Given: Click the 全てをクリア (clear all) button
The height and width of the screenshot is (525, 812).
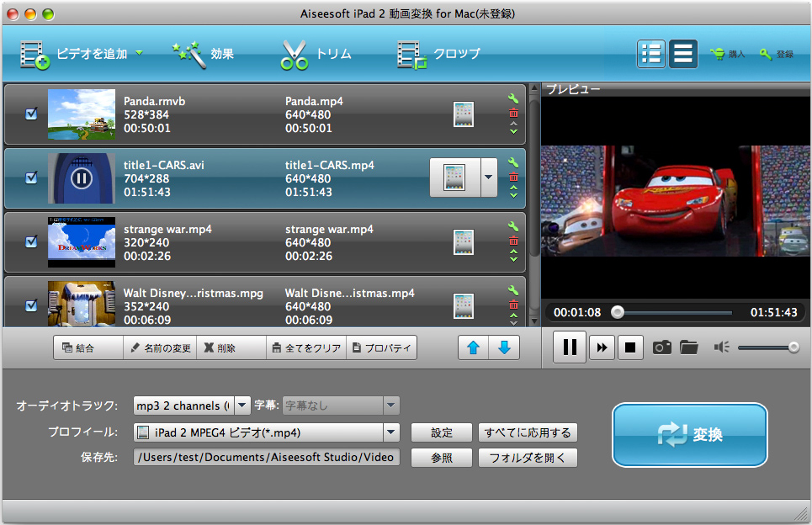Looking at the screenshot, I should tap(306, 348).
